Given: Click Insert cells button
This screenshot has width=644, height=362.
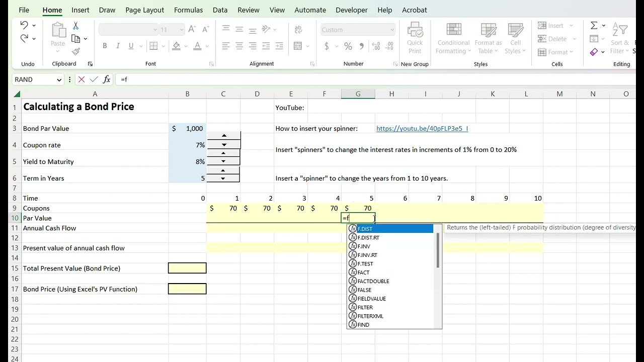Looking at the screenshot, I should 551,26.
